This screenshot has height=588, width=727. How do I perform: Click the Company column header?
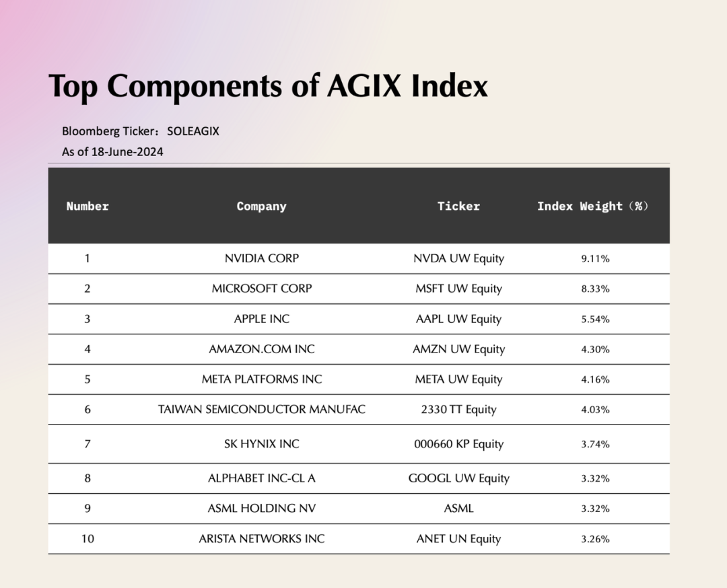pyautogui.click(x=261, y=206)
